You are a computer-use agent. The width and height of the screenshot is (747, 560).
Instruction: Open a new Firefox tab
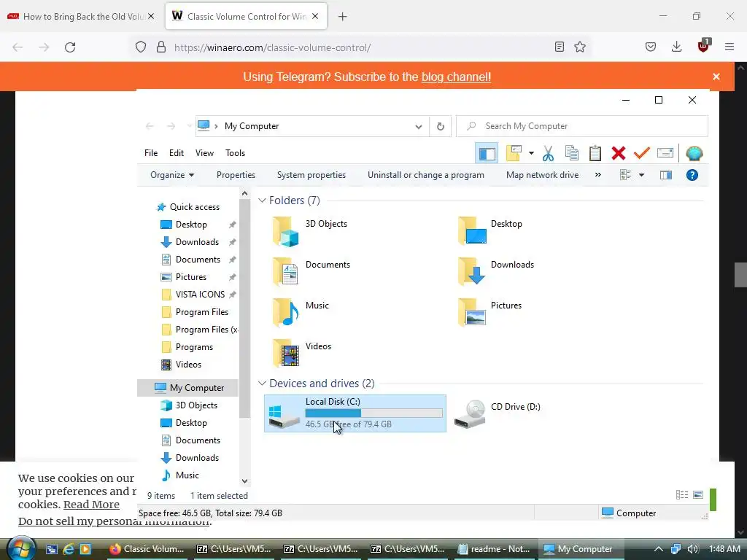342,17
